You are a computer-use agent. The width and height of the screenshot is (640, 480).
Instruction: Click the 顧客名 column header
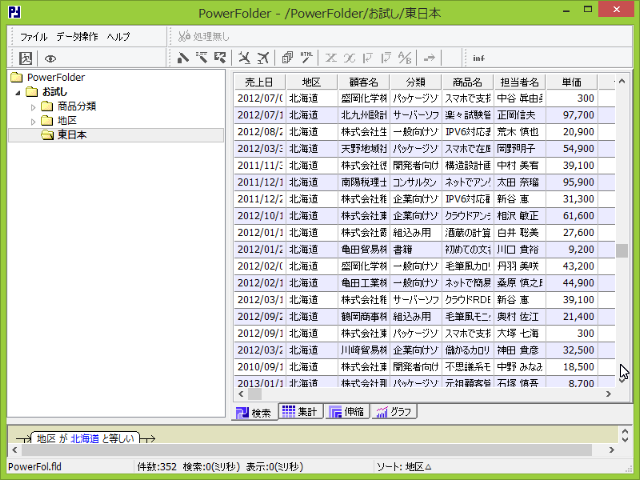click(x=364, y=82)
